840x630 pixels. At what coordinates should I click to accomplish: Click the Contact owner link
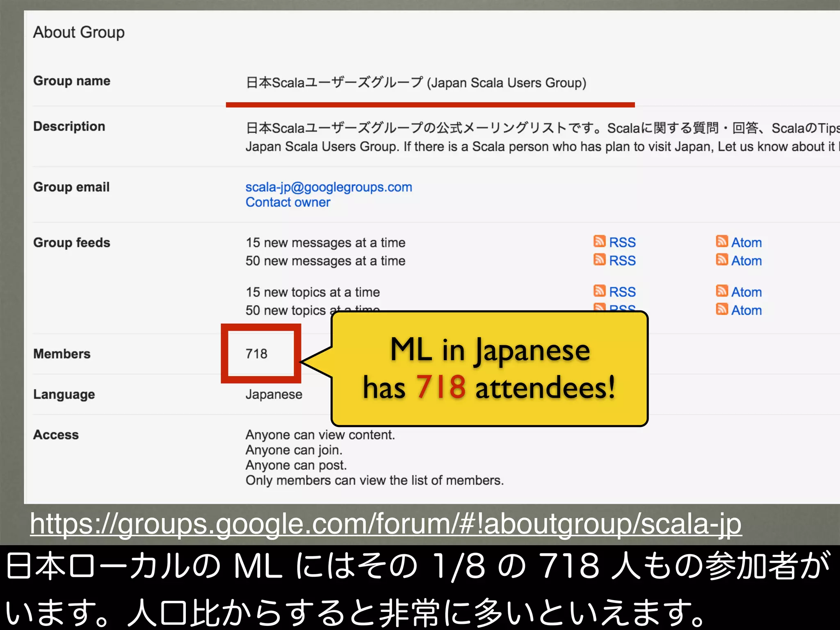click(288, 202)
